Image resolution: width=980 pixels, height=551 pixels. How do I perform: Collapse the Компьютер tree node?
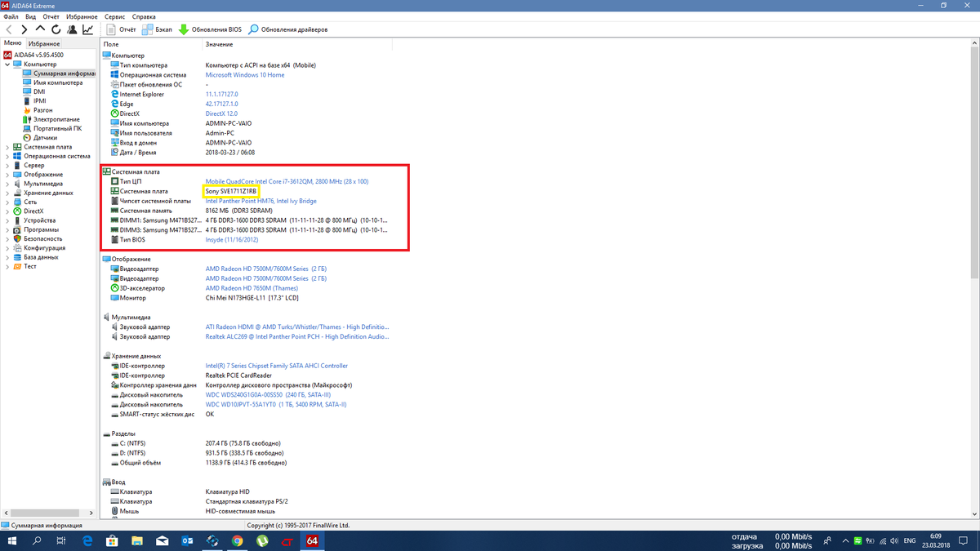click(7, 64)
